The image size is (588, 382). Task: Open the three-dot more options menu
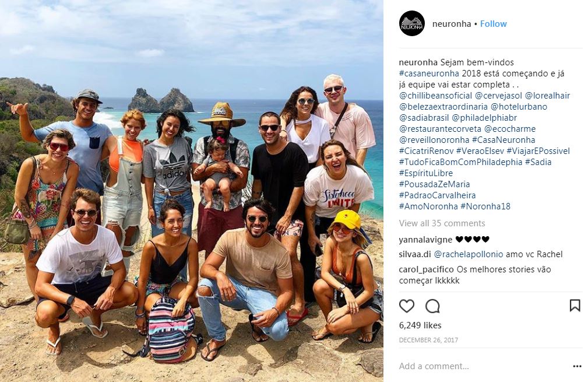[x=577, y=366]
